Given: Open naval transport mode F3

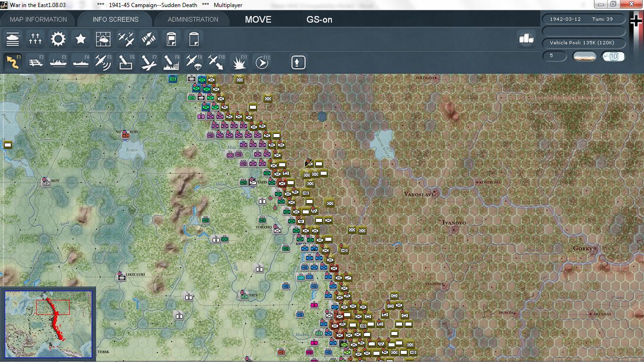Looking at the screenshot, I should pos(58,62).
